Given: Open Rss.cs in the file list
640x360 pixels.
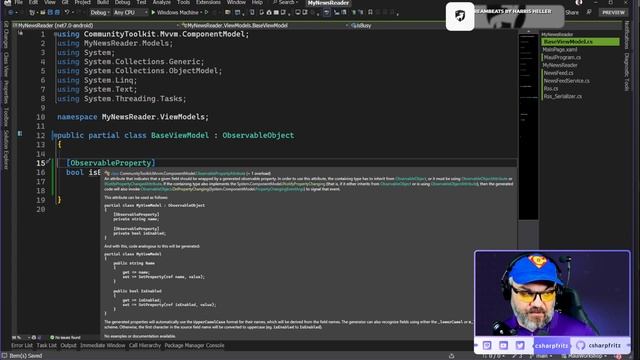Looking at the screenshot, I should click(x=551, y=88).
